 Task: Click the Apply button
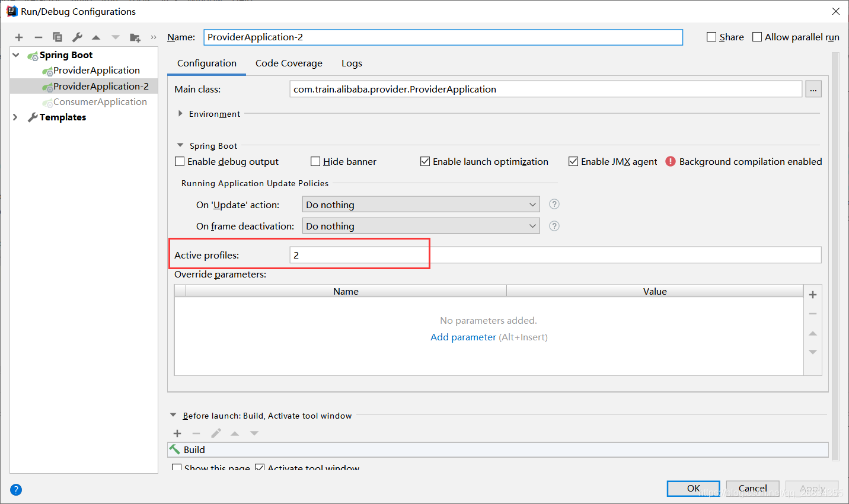tap(812, 489)
